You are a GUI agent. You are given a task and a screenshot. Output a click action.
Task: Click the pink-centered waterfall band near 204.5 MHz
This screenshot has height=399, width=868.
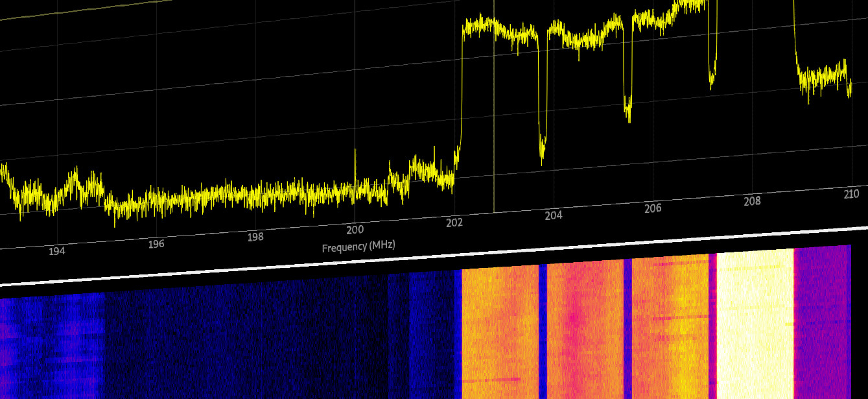point(585,328)
